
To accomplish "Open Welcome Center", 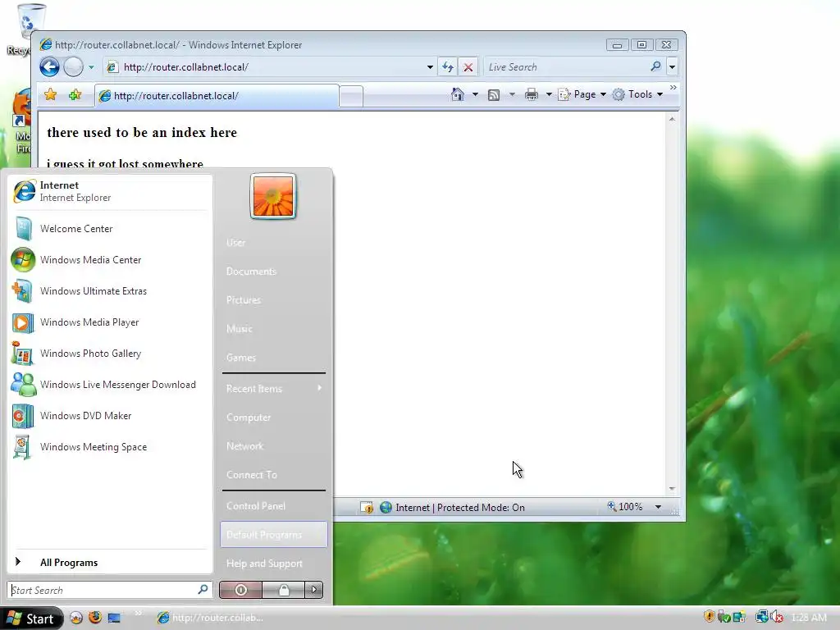I will coord(110,229).
